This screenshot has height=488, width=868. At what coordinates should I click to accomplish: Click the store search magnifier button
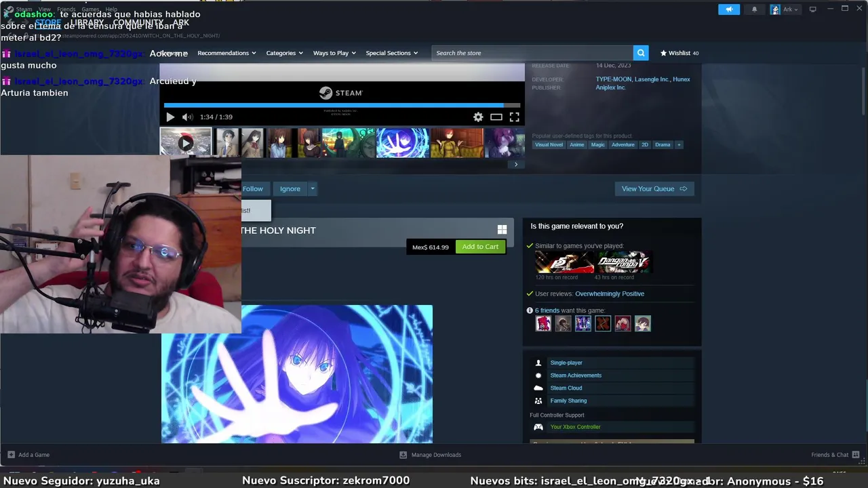641,53
